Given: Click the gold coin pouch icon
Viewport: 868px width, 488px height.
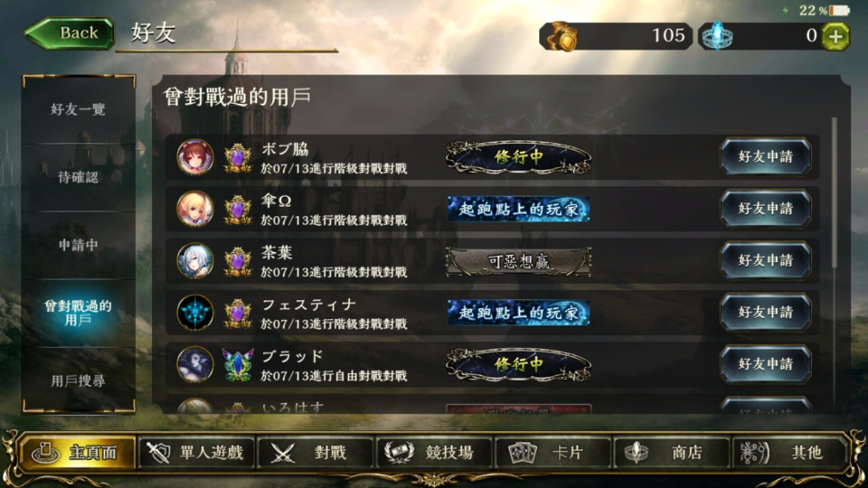Looking at the screenshot, I should click(561, 36).
